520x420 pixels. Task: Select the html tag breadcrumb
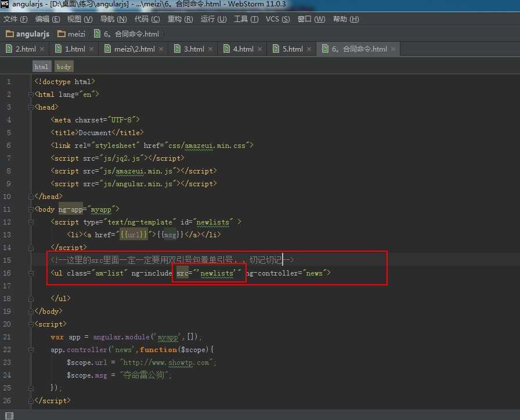click(41, 67)
